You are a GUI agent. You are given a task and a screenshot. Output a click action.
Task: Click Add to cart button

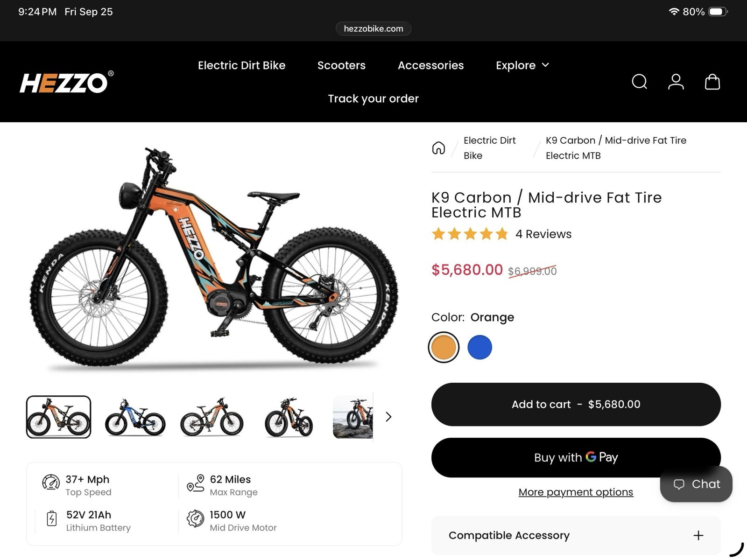click(x=576, y=404)
